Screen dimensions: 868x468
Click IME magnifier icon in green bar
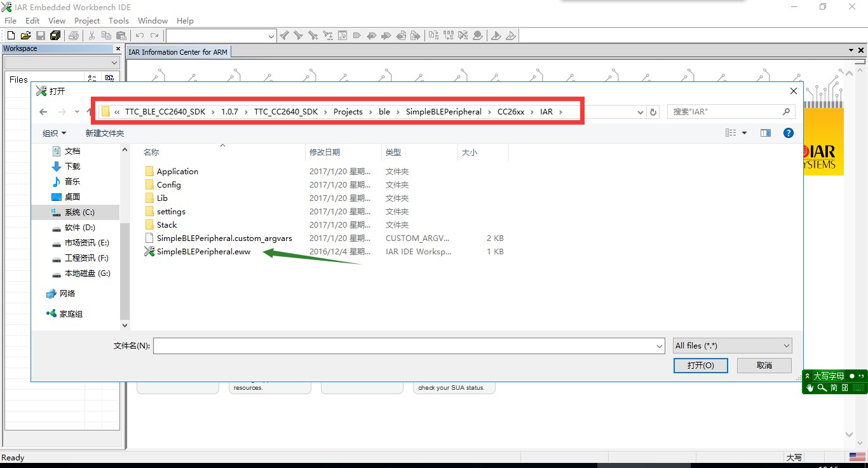[x=822, y=387]
